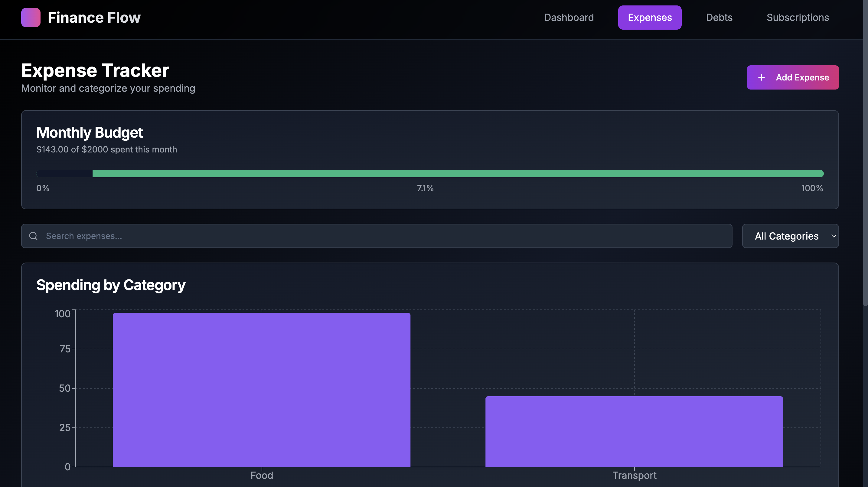Switch to Subscriptions tab
The image size is (868, 487).
797,18
